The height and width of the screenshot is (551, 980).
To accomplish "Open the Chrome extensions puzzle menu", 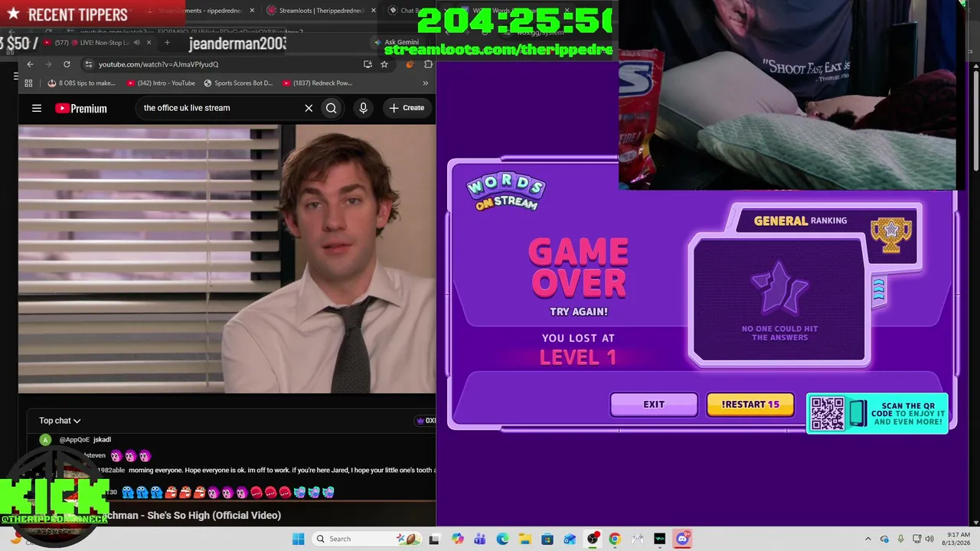I will [x=428, y=64].
